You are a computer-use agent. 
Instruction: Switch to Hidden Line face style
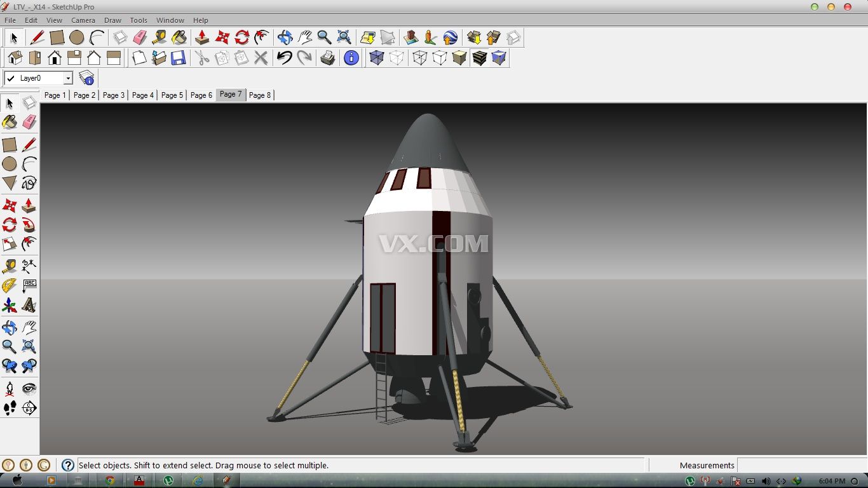coord(440,58)
